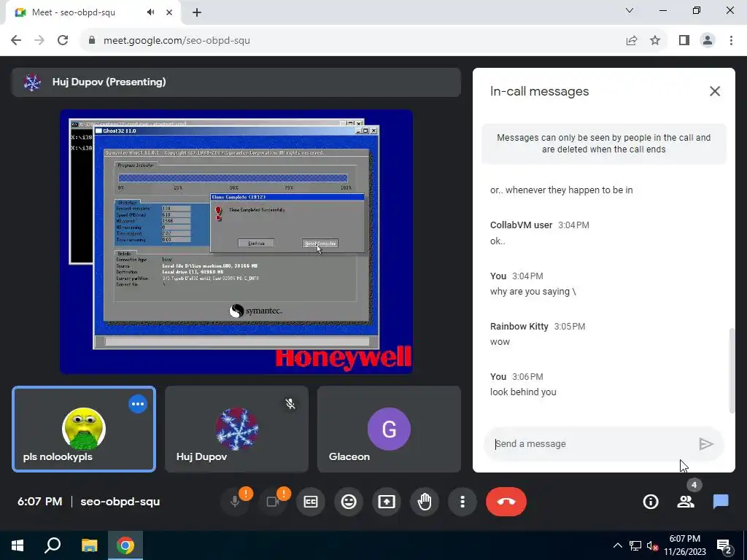The image size is (747, 560).
Task: Click the Rainbow Kitty sender name
Action: [519, 326]
